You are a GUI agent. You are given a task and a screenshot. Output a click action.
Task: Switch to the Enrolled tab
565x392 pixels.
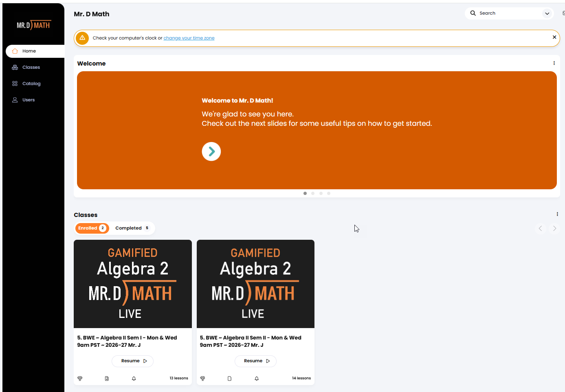click(x=92, y=228)
